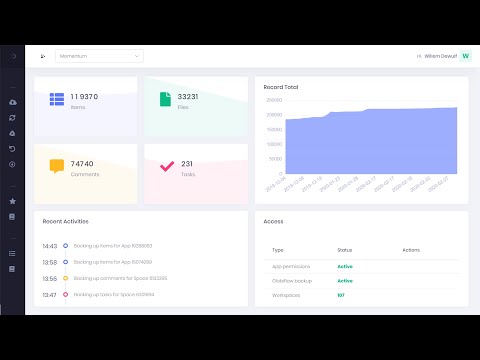
Task: Click the 13:58 activity timeline marker
Action: pos(66,262)
